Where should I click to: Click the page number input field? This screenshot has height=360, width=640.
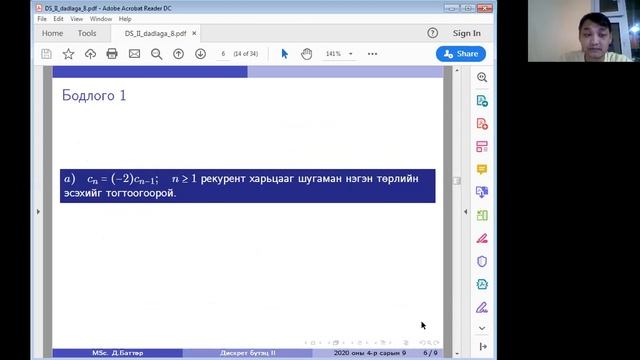(x=223, y=54)
